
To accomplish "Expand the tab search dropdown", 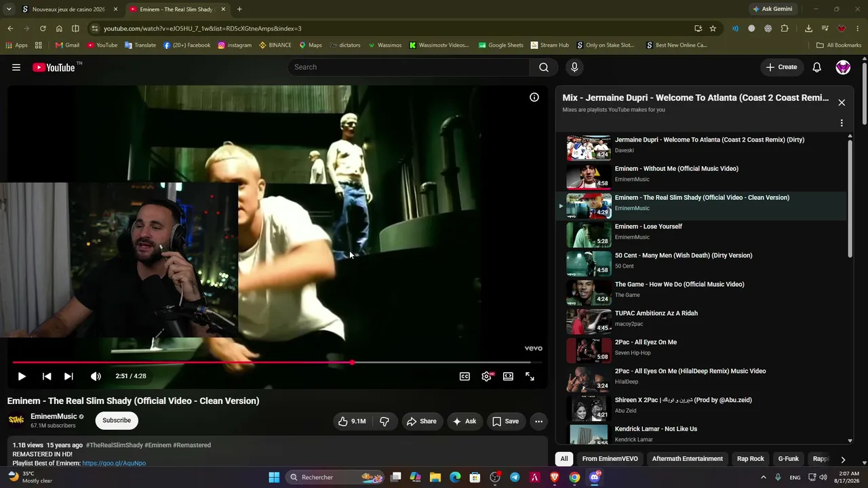I will (9, 9).
